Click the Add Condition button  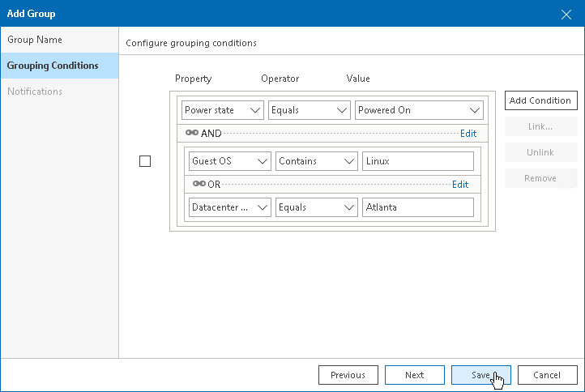(540, 100)
